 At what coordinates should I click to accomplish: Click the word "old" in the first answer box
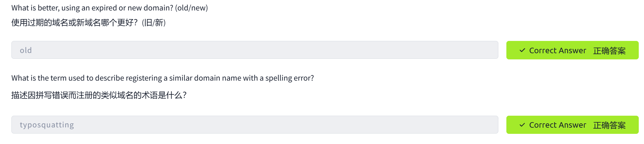coord(26,50)
